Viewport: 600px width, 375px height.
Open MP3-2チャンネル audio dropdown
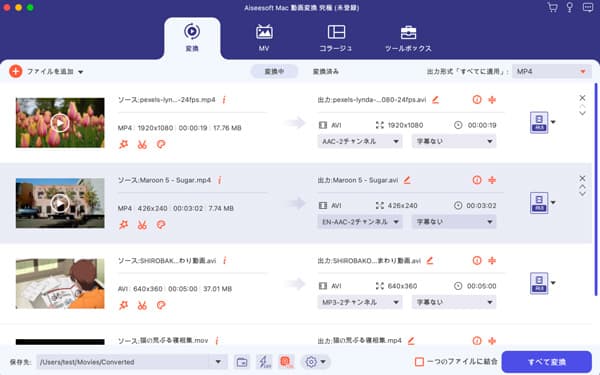coord(360,302)
